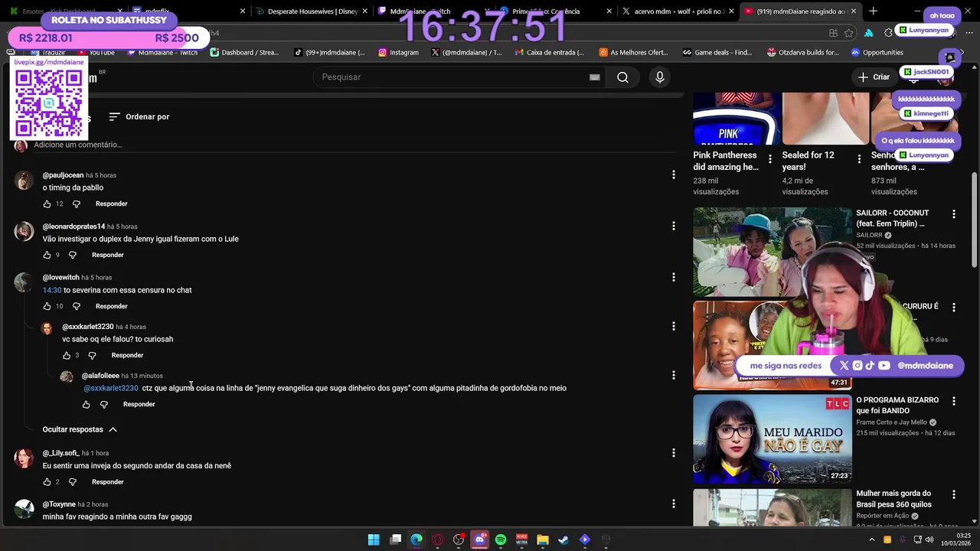This screenshot has width=980, height=551.
Task: Open the Caixa de entrada Gmail bookmark
Action: [549, 53]
